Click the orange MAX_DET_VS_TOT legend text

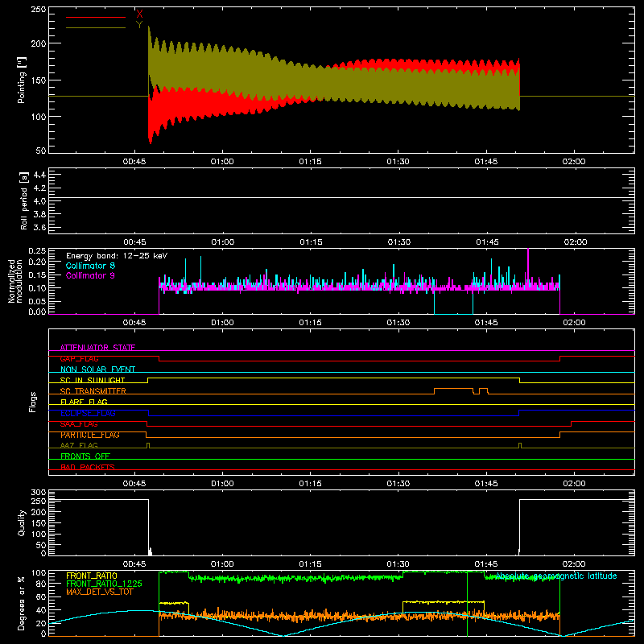coord(100,592)
